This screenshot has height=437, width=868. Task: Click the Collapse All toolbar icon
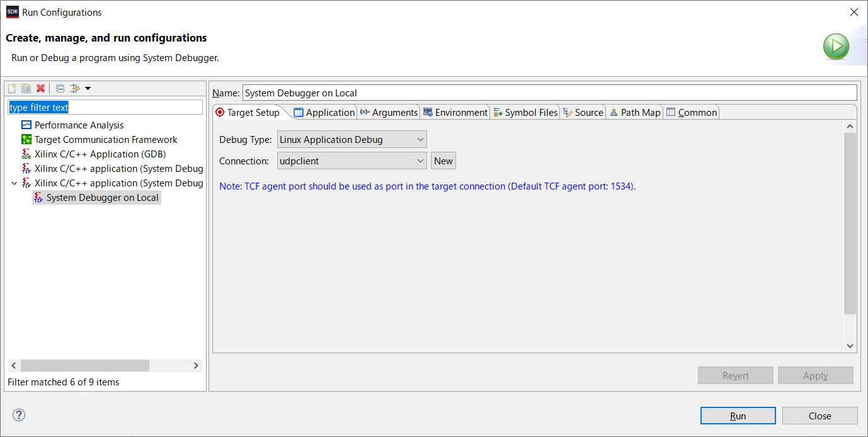(60, 88)
